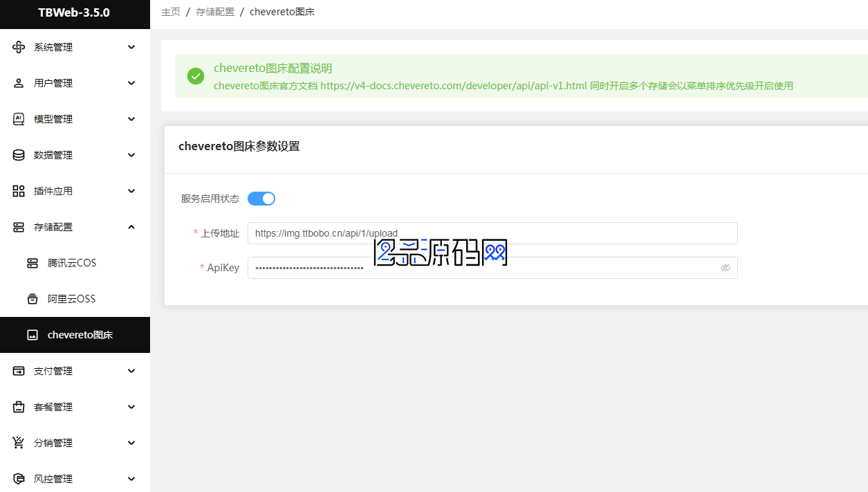Expand the 用户管理 chevron

(x=131, y=83)
